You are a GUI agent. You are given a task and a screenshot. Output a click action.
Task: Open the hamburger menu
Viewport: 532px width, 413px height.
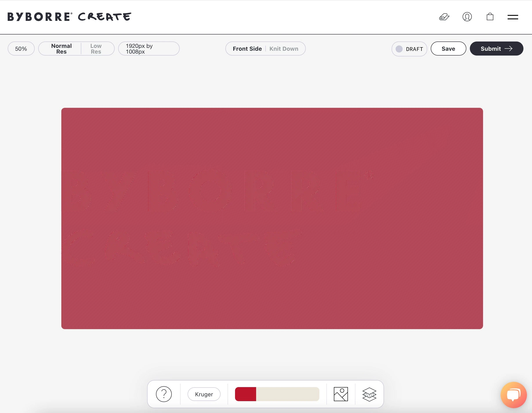[x=513, y=17]
